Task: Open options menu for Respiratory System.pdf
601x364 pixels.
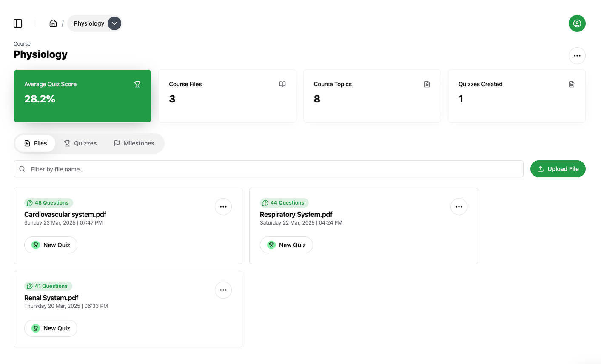Action: pyautogui.click(x=459, y=207)
